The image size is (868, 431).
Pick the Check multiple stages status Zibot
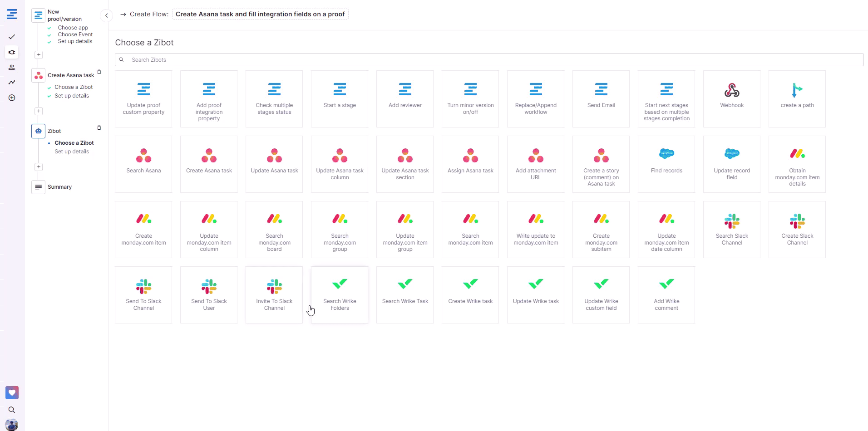(x=274, y=99)
